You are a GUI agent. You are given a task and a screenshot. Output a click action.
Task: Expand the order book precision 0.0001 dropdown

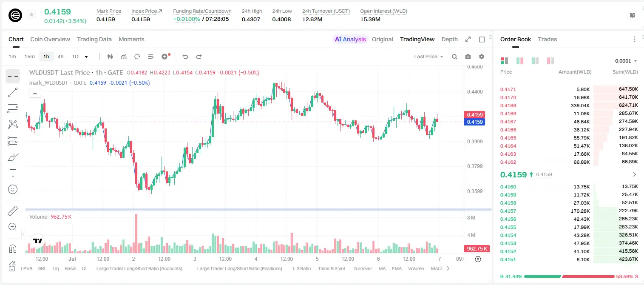[x=626, y=61]
